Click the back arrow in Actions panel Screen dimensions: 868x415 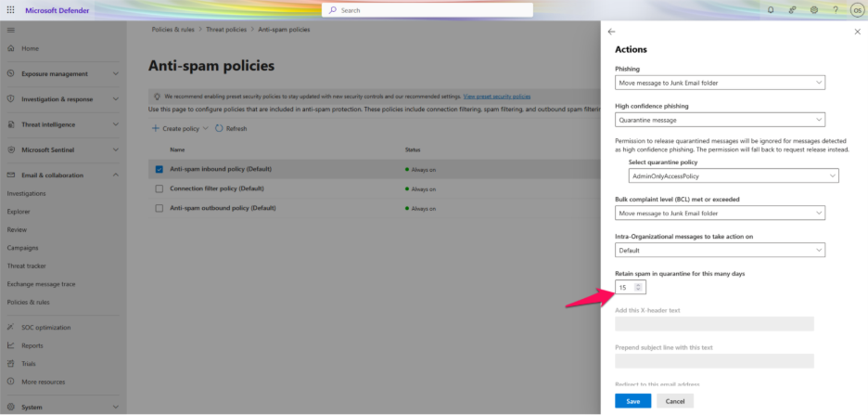[x=611, y=32]
